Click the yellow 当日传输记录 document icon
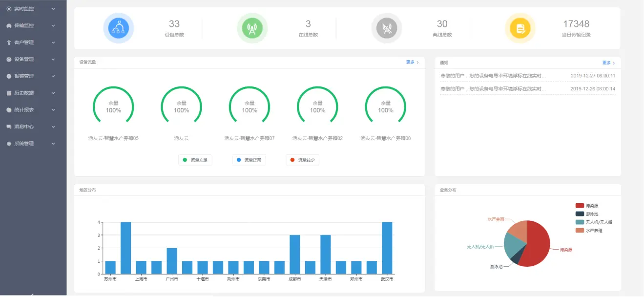644x297 pixels. pyautogui.click(x=520, y=28)
